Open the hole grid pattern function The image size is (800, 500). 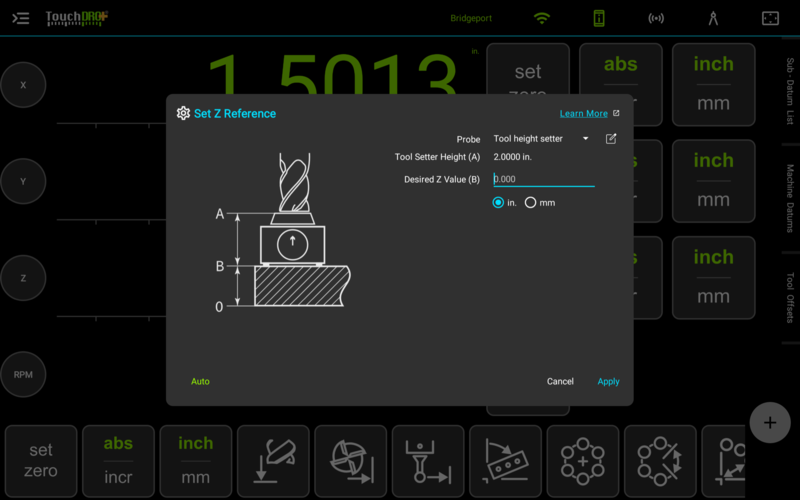click(x=723, y=461)
